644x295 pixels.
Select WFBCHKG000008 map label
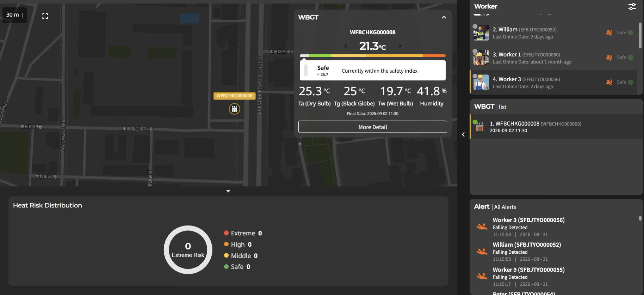tap(234, 96)
